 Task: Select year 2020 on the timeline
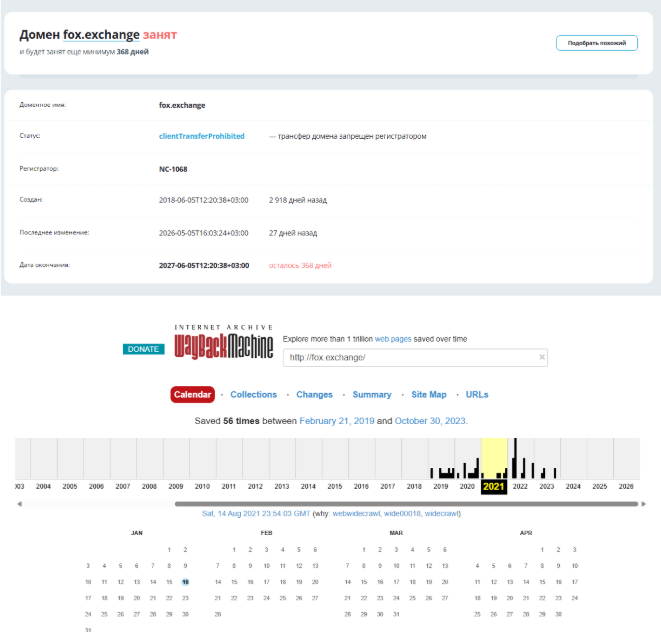467,486
